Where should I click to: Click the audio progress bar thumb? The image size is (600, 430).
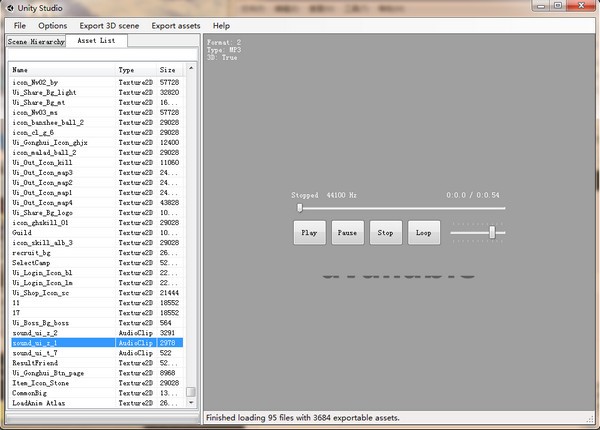(x=300, y=208)
